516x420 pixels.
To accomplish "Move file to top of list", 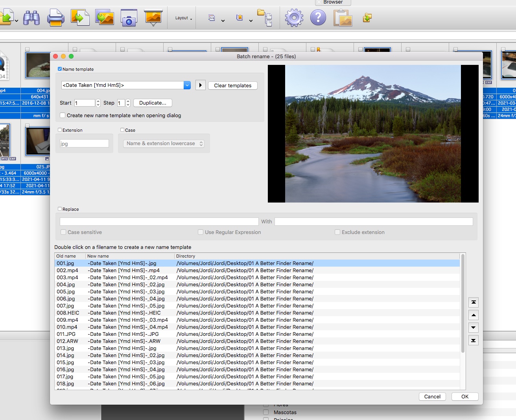I will tap(474, 302).
